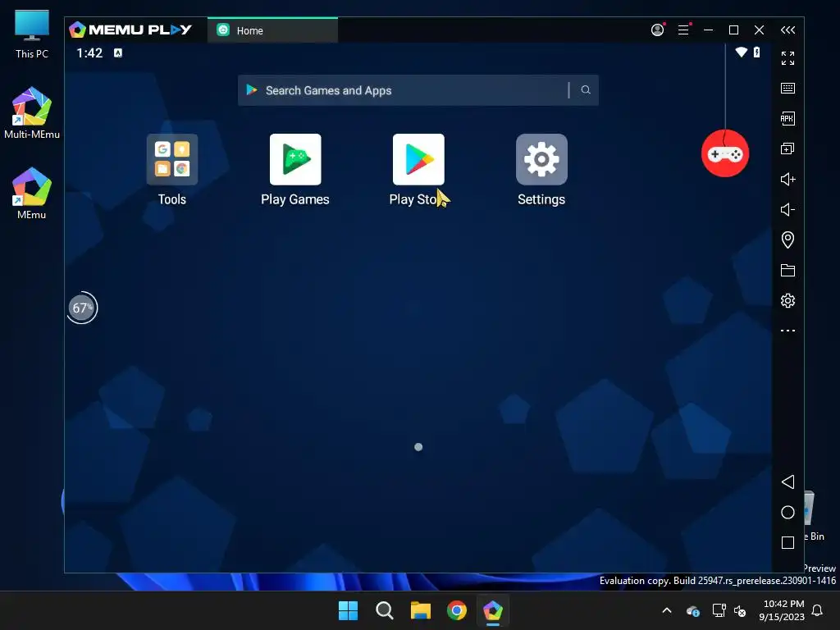Image resolution: width=840 pixels, height=630 pixels.
Task: Open the Tools folder in MEmu
Action: tap(172, 160)
